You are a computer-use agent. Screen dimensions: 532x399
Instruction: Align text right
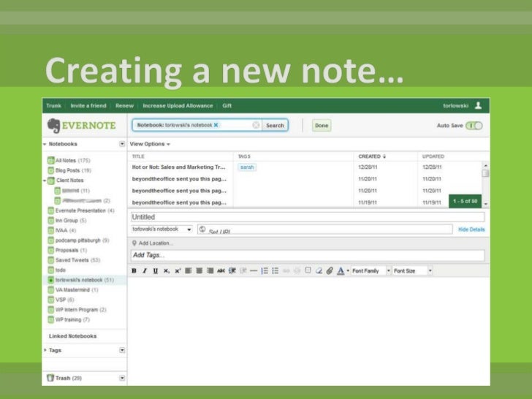pyautogui.click(x=210, y=270)
